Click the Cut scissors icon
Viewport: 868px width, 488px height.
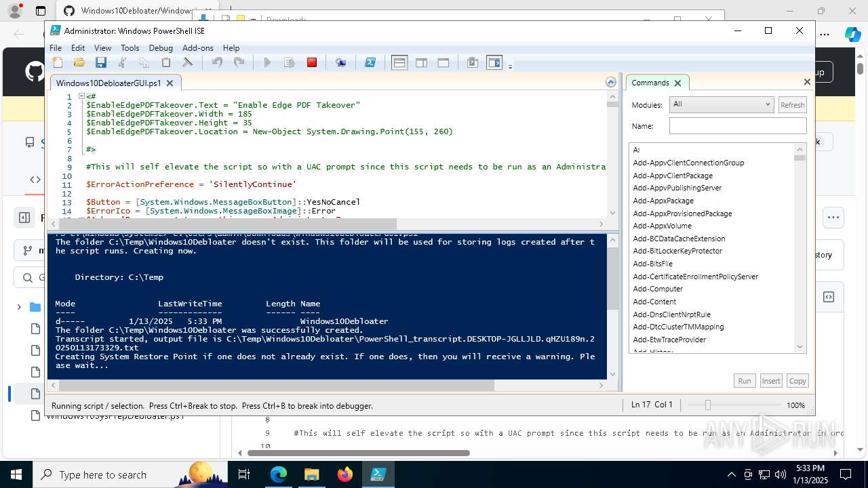[123, 62]
